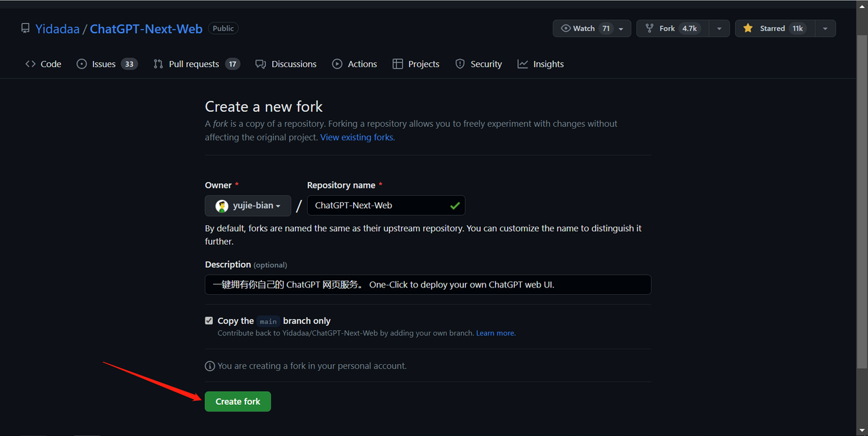Click the eye icon on Watch button
The height and width of the screenshot is (436, 868).
point(566,28)
